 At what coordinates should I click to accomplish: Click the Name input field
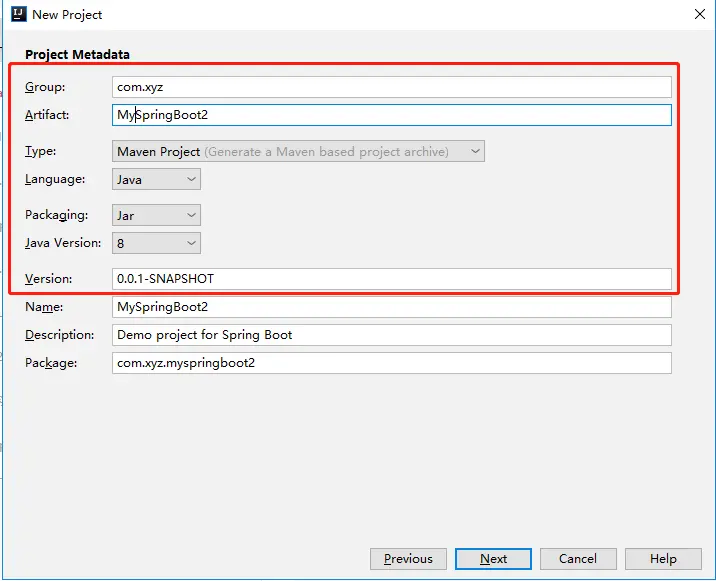click(x=391, y=307)
